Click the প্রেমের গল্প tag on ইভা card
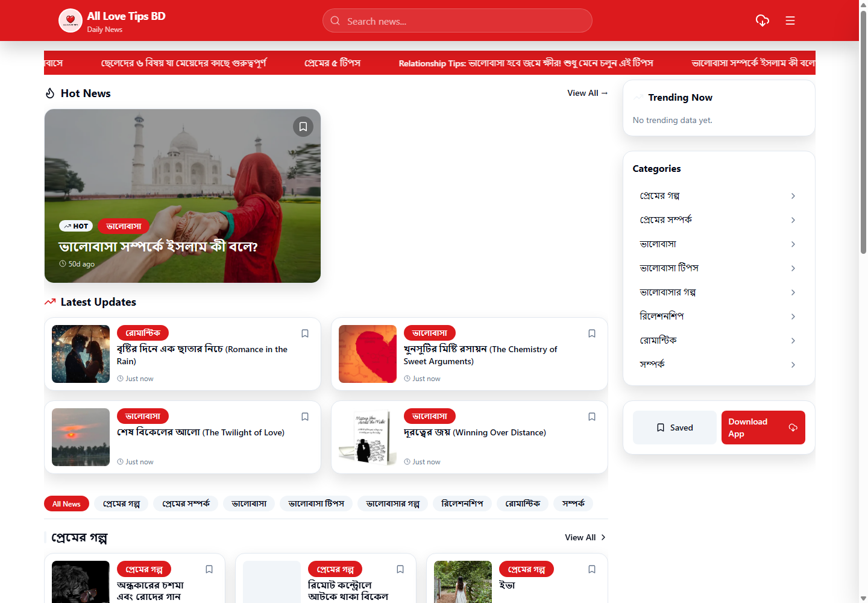Image resolution: width=868 pixels, height=603 pixels. pos(526,569)
